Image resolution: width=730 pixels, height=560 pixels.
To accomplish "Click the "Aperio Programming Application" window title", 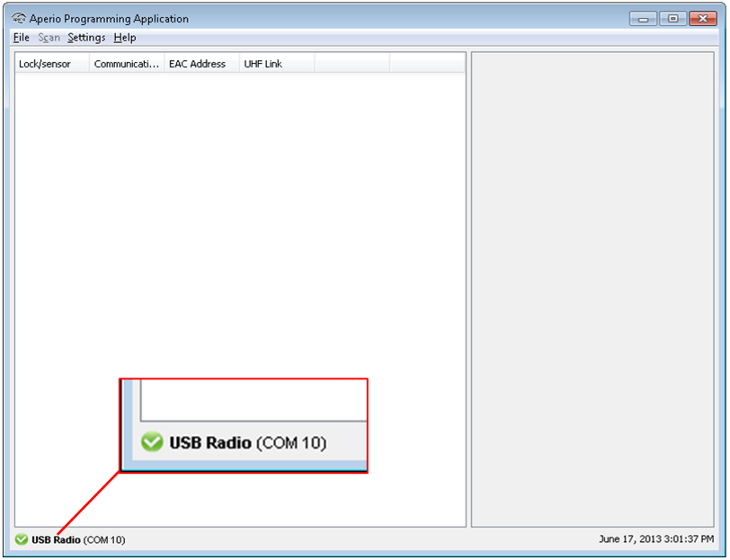I will (x=109, y=19).
